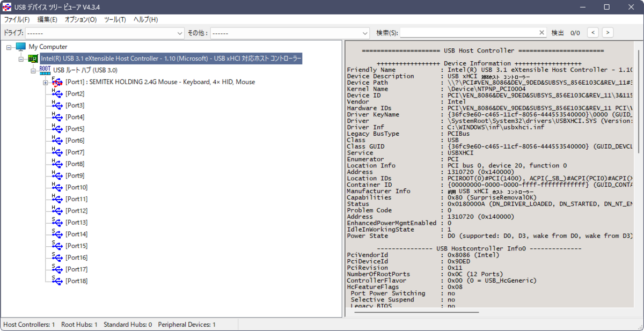This screenshot has width=644, height=331.
Task: Click the ROOT hub icon
Action: (x=45, y=70)
